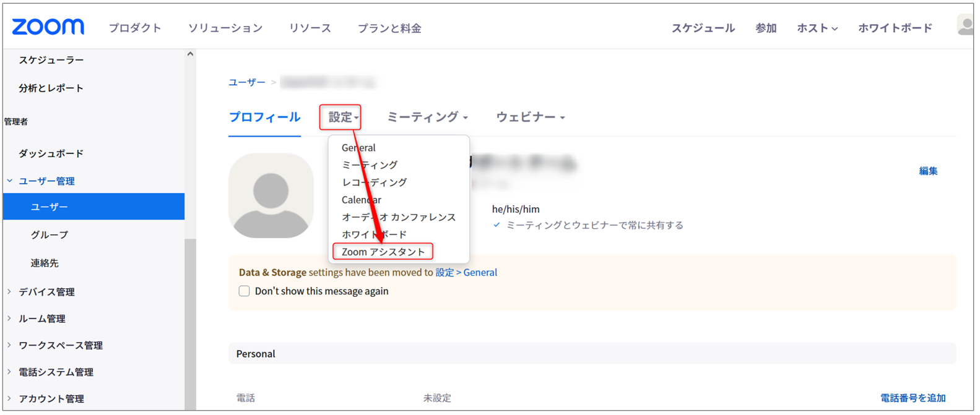Collapse the ユーザー管理 section

tap(10, 181)
